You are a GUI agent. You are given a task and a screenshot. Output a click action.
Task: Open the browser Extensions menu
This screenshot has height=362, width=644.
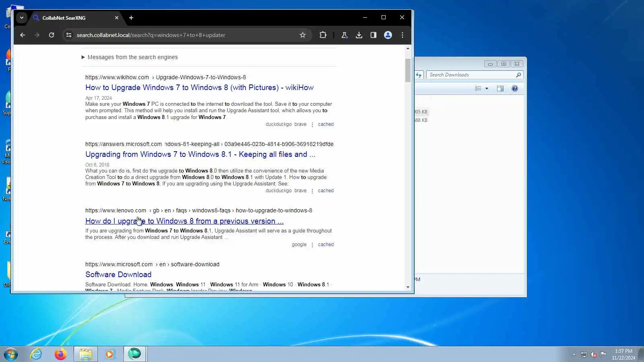pyautogui.click(x=323, y=35)
